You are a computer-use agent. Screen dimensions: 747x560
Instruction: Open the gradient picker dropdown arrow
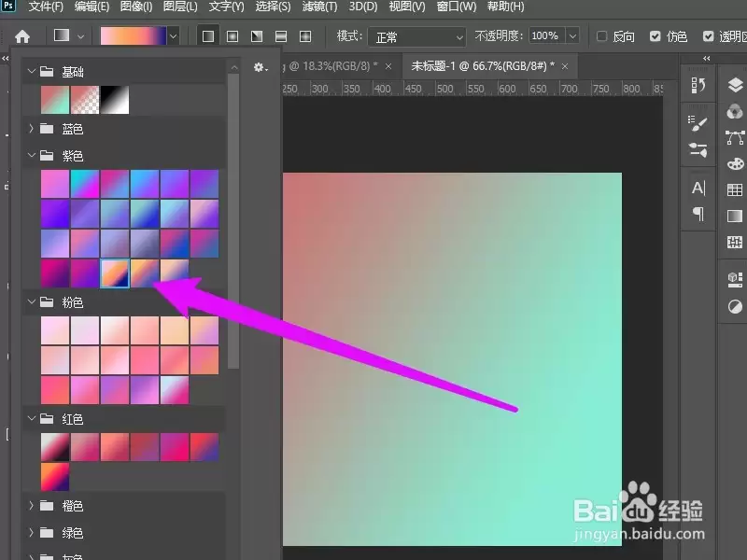[174, 36]
